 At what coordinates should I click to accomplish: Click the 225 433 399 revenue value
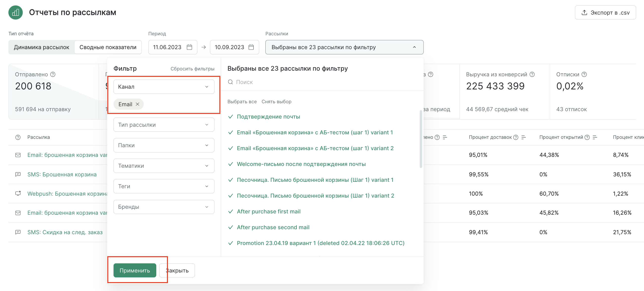tap(495, 86)
